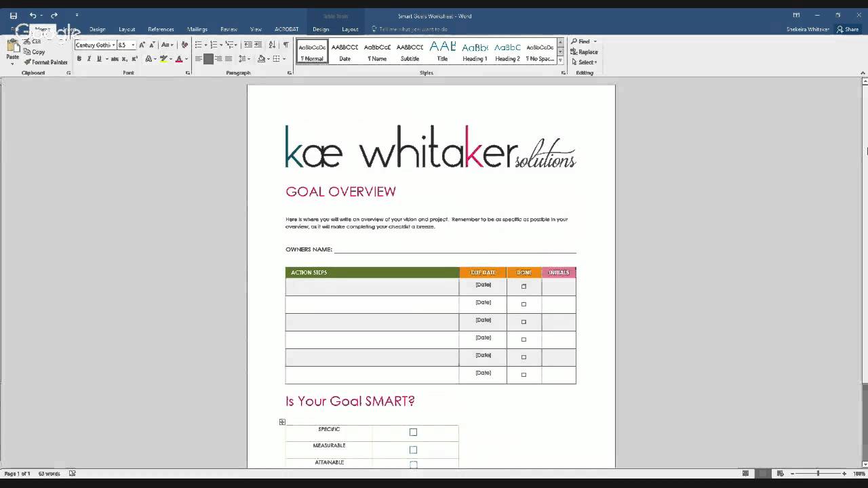Apply strikethrough formatting
This screenshot has height=488, width=868.
pyautogui.click(x=115, y=59)
